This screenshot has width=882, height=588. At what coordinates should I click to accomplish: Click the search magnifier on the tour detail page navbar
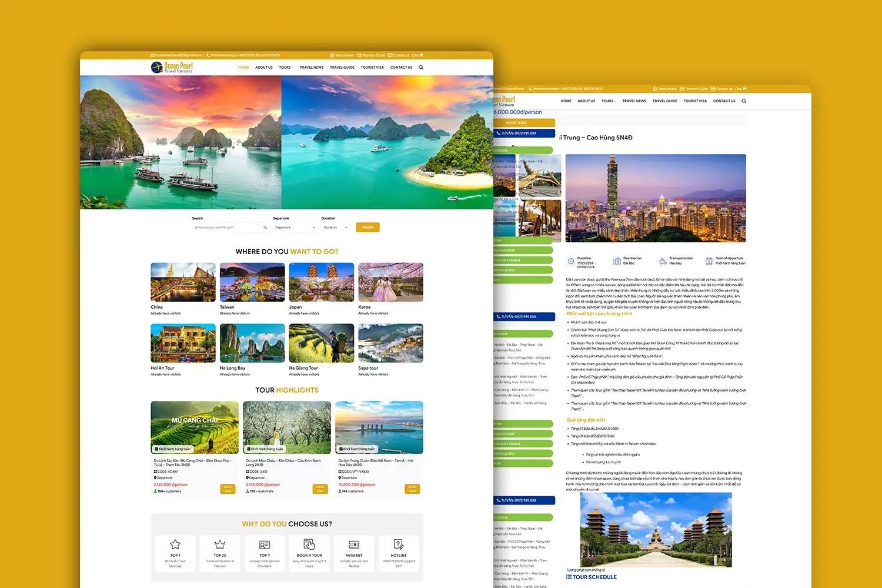[x=744, y=101]
